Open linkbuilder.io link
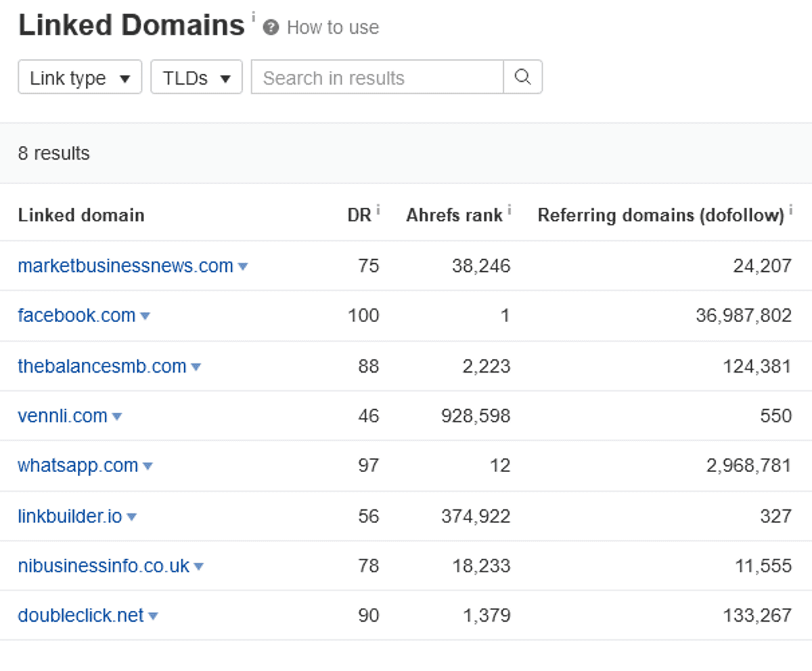 [70, 516]
